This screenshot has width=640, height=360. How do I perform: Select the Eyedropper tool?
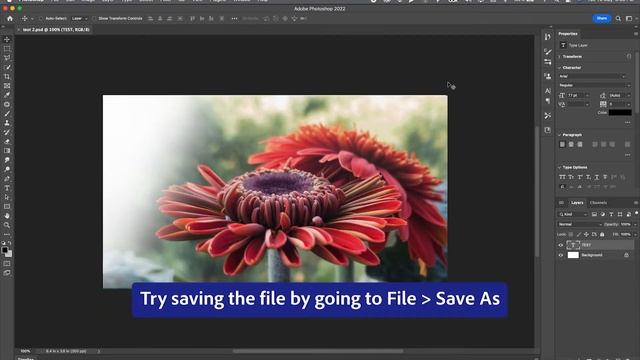click(7, 95)
